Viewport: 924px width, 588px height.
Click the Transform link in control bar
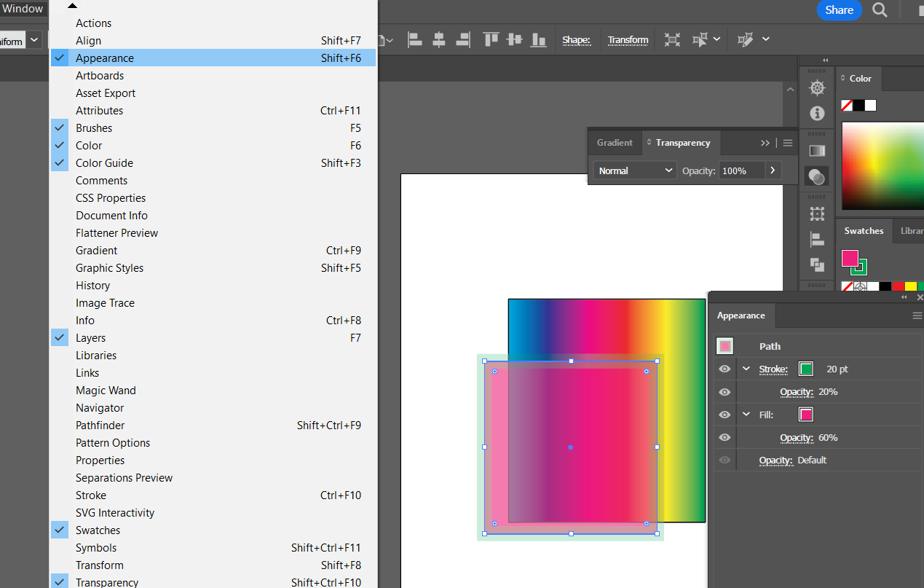click(628, 40)
